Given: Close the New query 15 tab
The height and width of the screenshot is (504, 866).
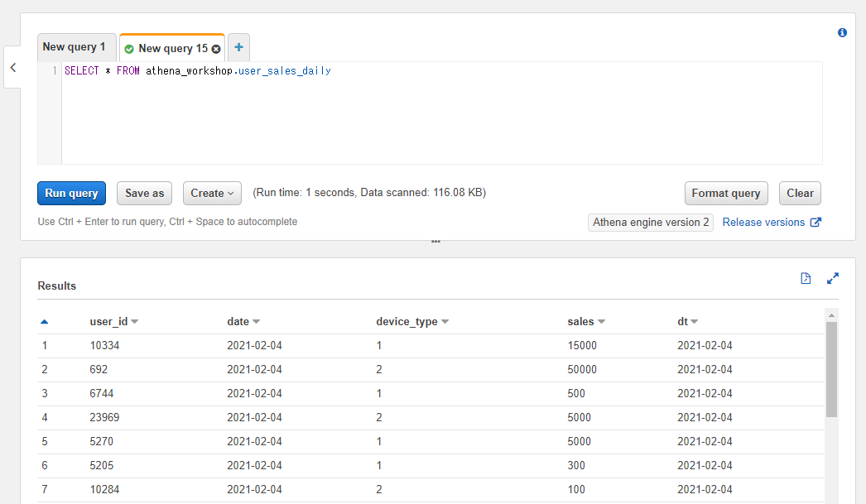Looking at the screenshot, I should [x=216, y=49].
